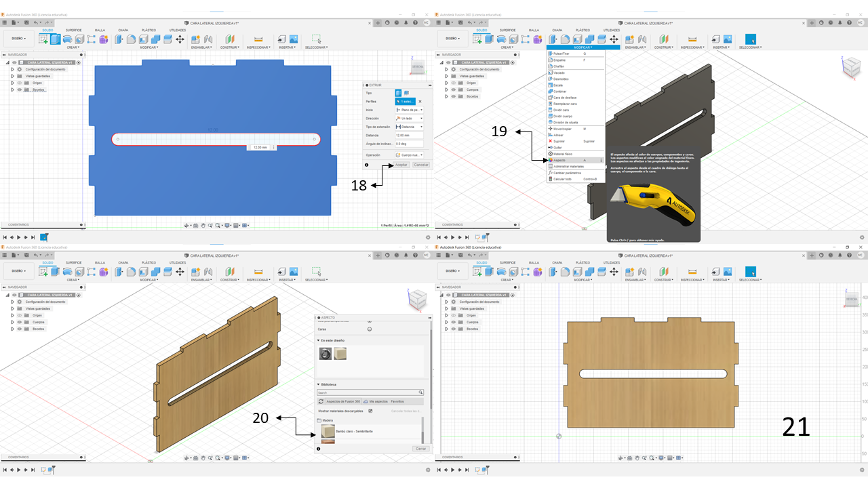This screenshot has width=868, height=488.
Task: Toggle Cuerpos visibility eye in Modificar-menu window
Action: 453,89
